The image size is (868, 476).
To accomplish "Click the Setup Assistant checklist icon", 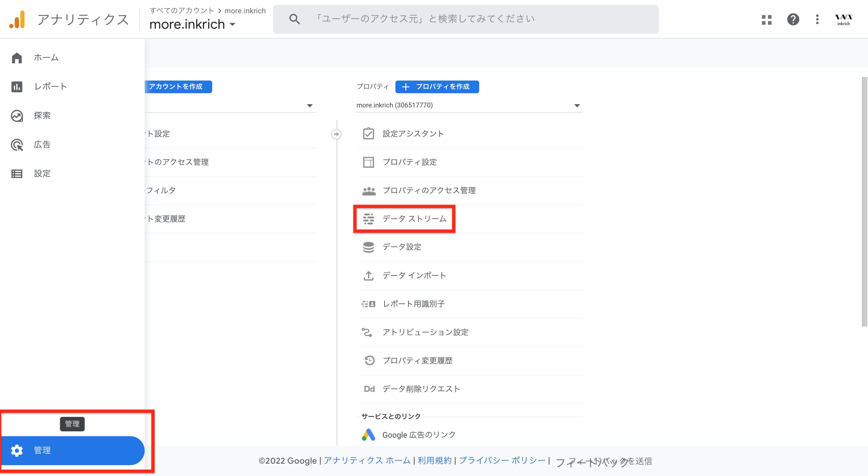I will tap(368, 134).
